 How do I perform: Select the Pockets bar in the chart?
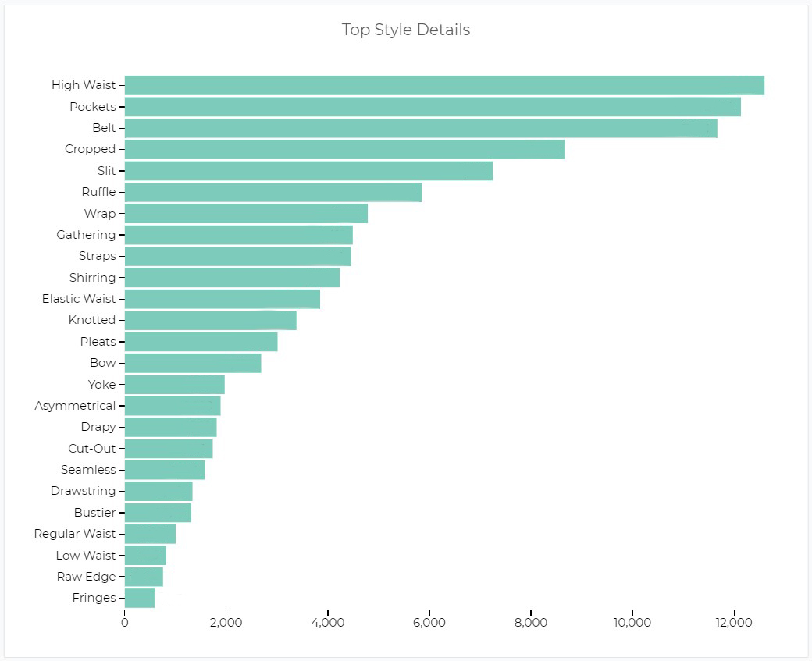(432, 107)
